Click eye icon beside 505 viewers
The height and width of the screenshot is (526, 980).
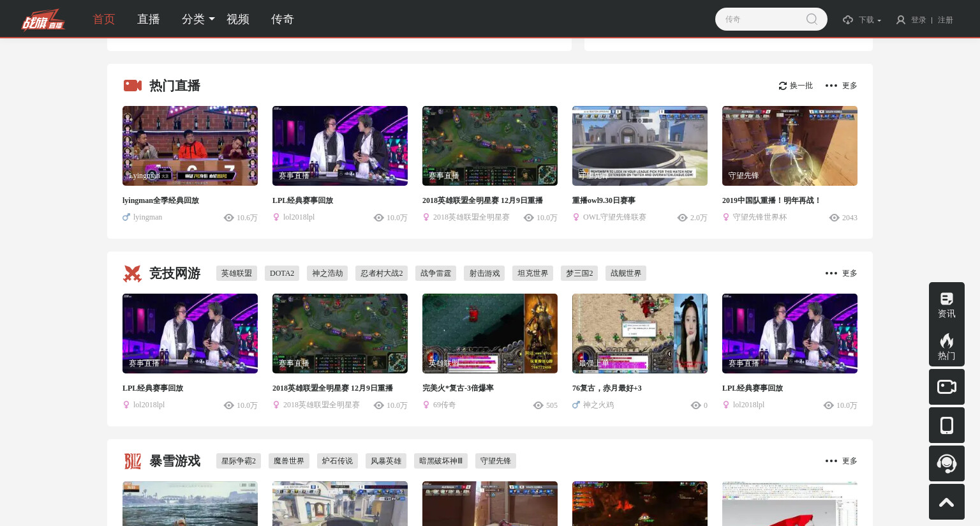pos(538,405)
